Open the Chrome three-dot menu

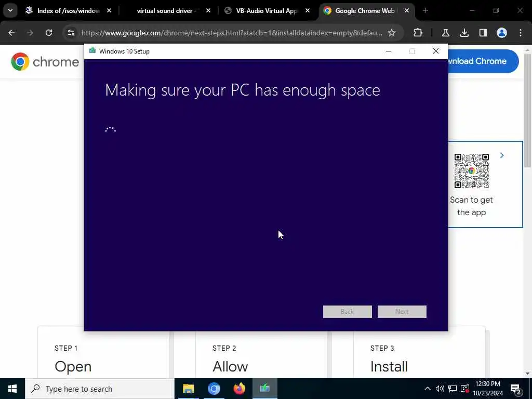[x=521, y=33]
